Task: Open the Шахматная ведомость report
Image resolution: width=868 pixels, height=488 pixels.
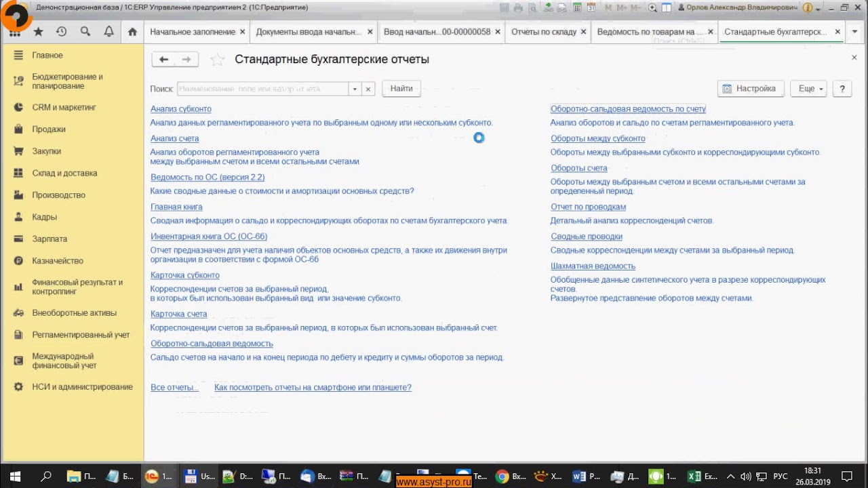Action: click(x=593, y=266)
